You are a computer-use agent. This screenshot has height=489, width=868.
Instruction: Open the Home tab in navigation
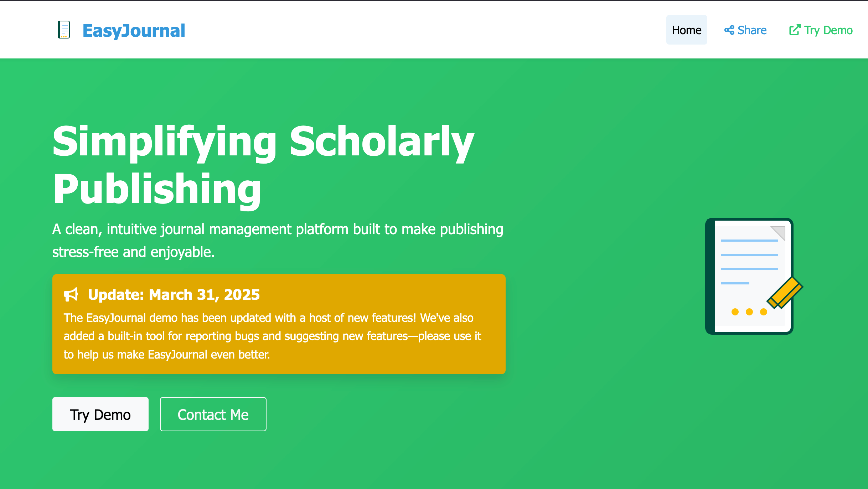point(686,30)
